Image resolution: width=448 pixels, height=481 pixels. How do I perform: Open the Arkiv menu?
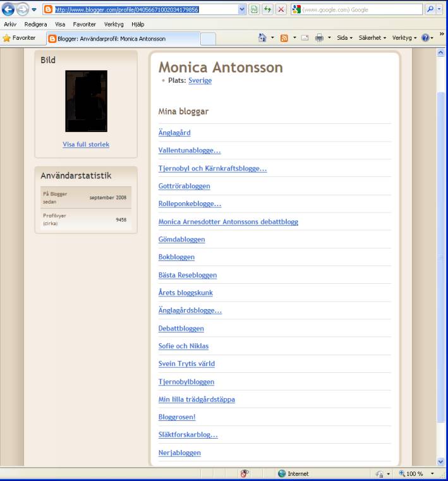(x=10, y=24)
